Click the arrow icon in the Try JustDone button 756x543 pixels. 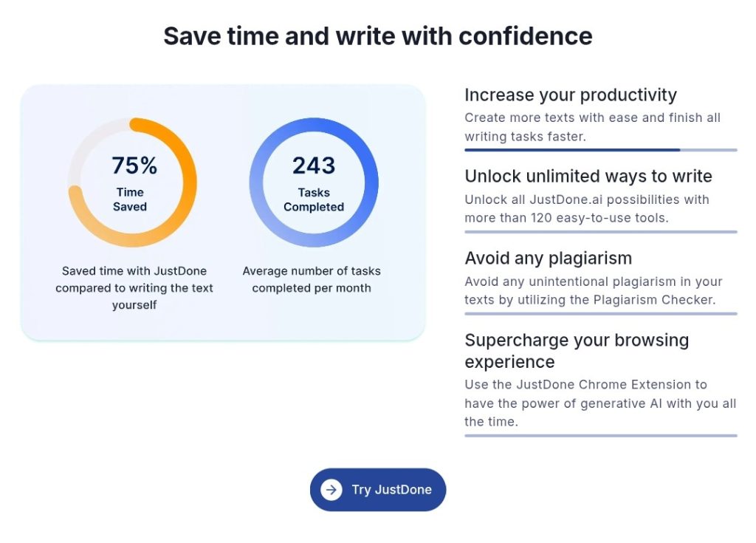click(x=331, y=489)
